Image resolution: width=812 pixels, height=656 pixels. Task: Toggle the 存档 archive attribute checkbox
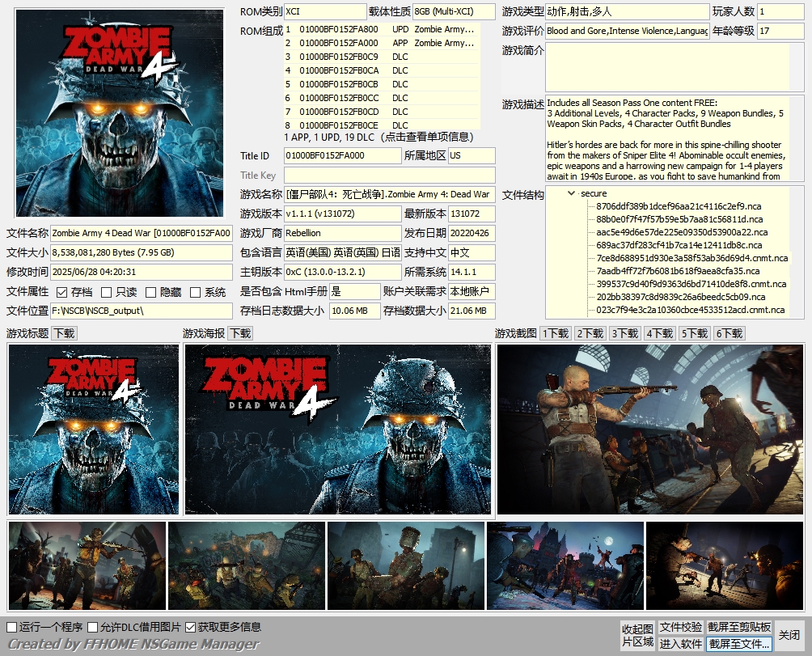pyautogui.click(x=62, y=292)
